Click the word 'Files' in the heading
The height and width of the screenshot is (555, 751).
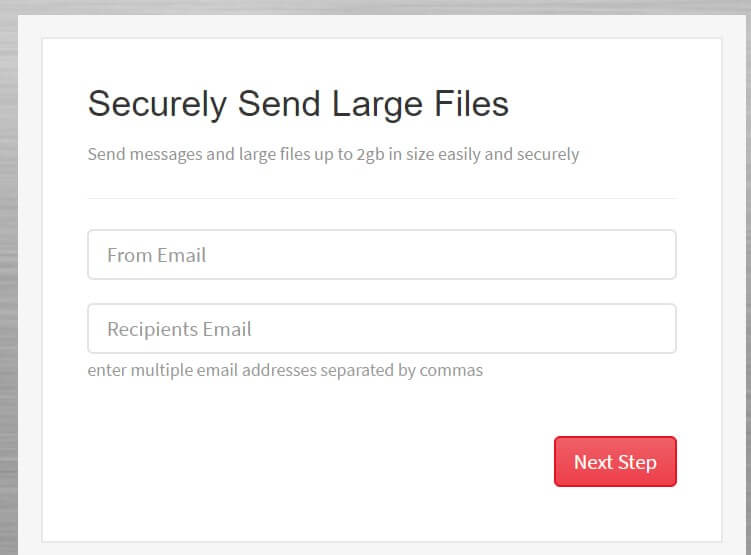click(x=471, y=103)
